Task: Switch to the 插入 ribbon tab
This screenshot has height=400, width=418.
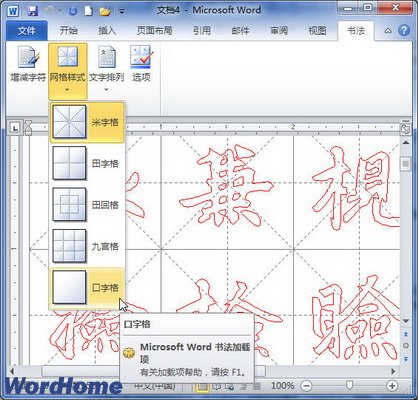Action: coord(107,31)
